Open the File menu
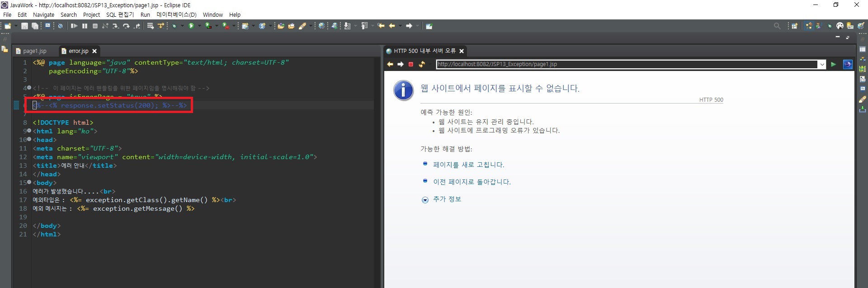The image size is (868, 288). point(7,14)
